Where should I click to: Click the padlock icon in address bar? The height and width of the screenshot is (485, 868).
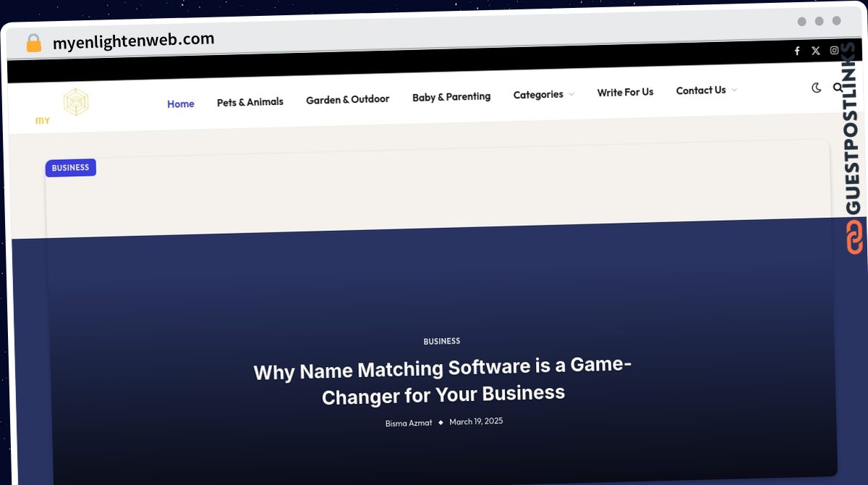pyautogui.click(x=33, y=43)
